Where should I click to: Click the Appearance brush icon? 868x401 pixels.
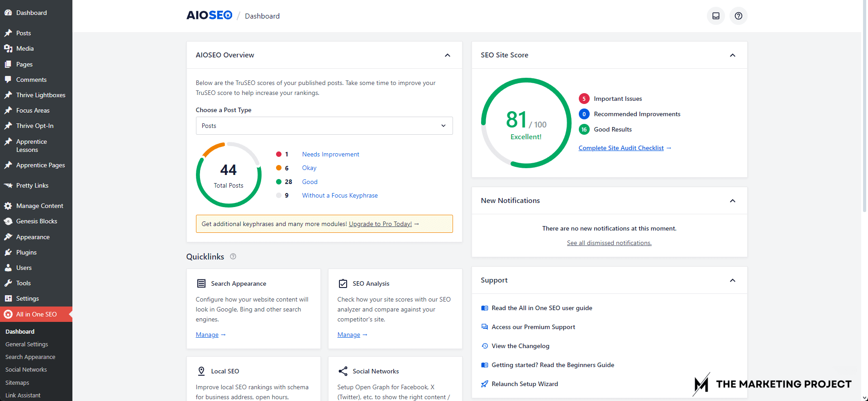[8, 237]
